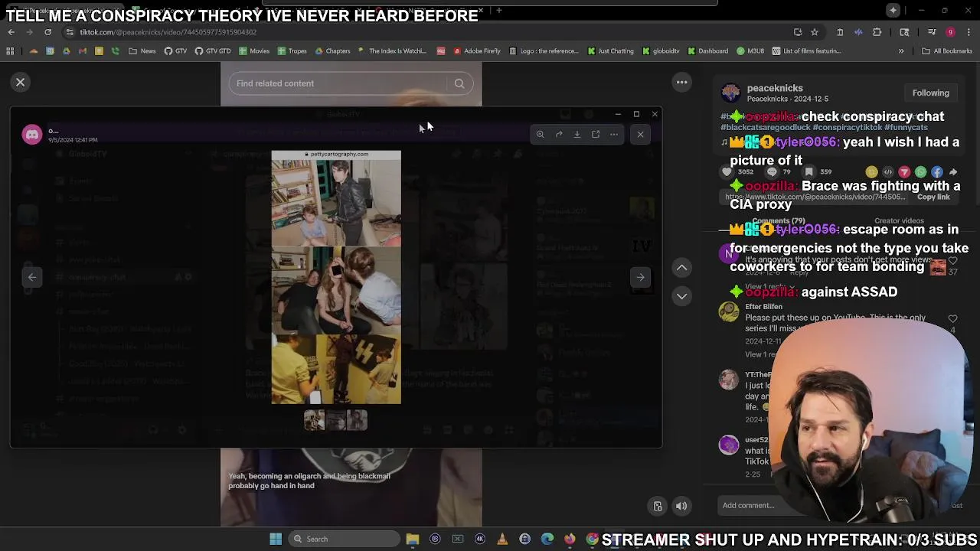Click the search magnifier in Find related content

(x=459, y=83)
